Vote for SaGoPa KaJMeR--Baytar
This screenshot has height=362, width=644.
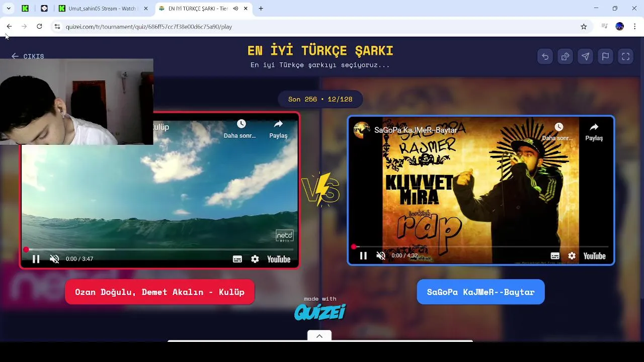coord(480,292)
